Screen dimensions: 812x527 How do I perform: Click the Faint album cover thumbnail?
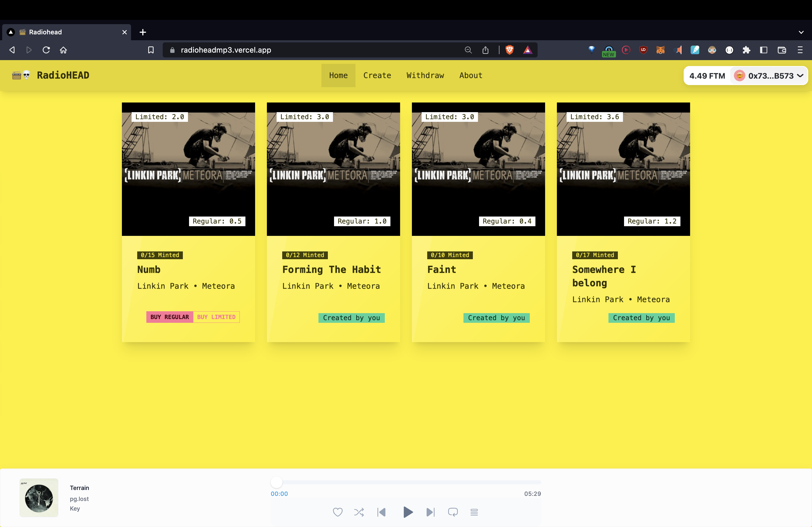pos(478,169)
